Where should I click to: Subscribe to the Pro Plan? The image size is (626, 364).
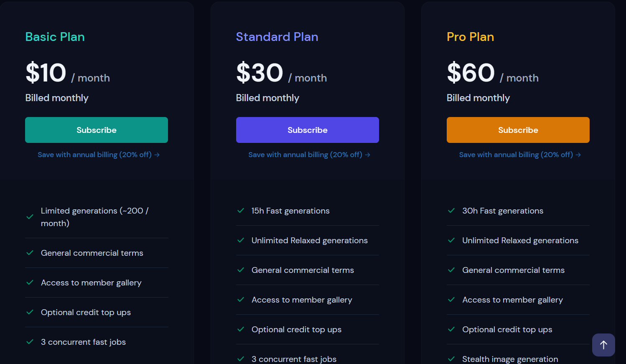[518, 130]
